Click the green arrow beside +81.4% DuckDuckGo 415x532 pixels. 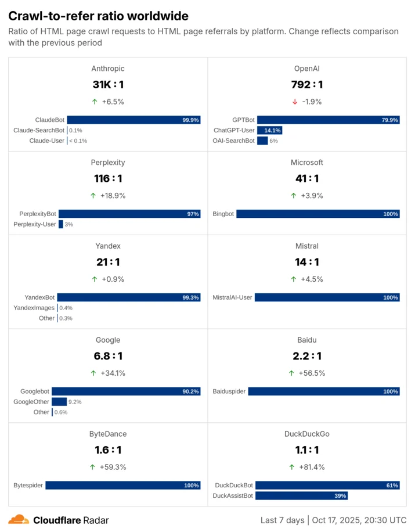(x=292, y=467)
